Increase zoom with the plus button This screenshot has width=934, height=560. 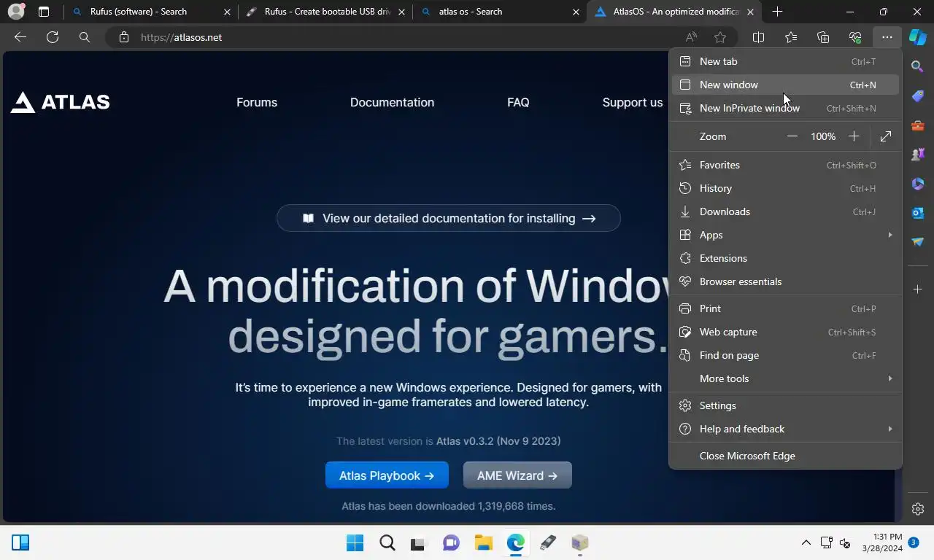tap(854, 136)
